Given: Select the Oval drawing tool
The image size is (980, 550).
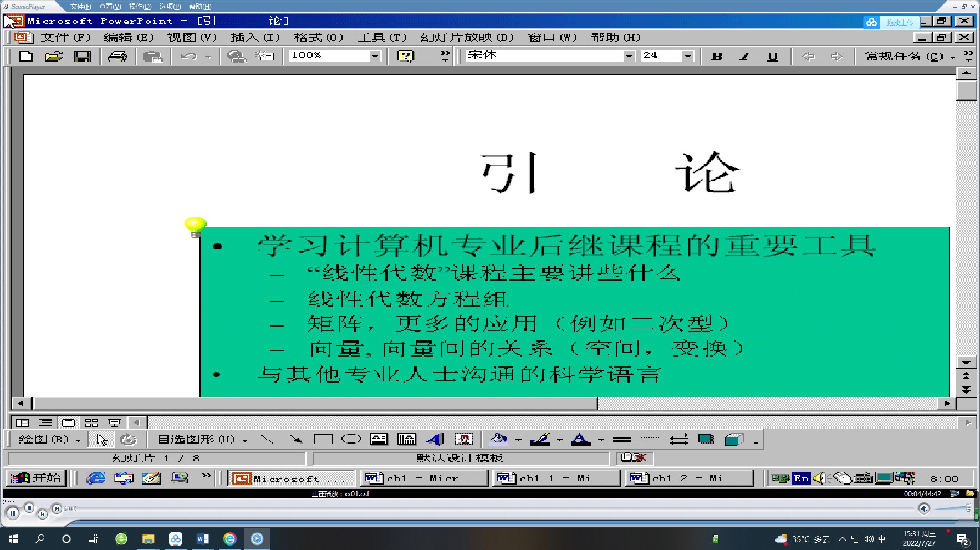Looking at the screenshot, I should (x=351, y=440).
